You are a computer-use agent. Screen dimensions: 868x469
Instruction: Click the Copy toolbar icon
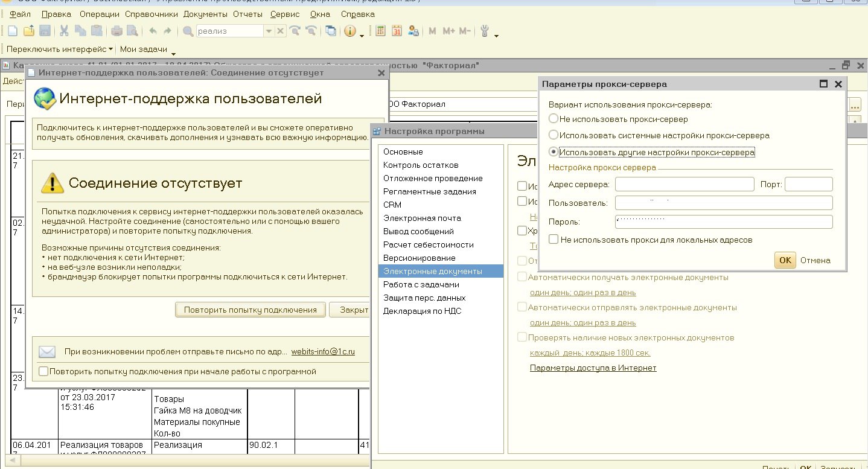tap(80, 31)
